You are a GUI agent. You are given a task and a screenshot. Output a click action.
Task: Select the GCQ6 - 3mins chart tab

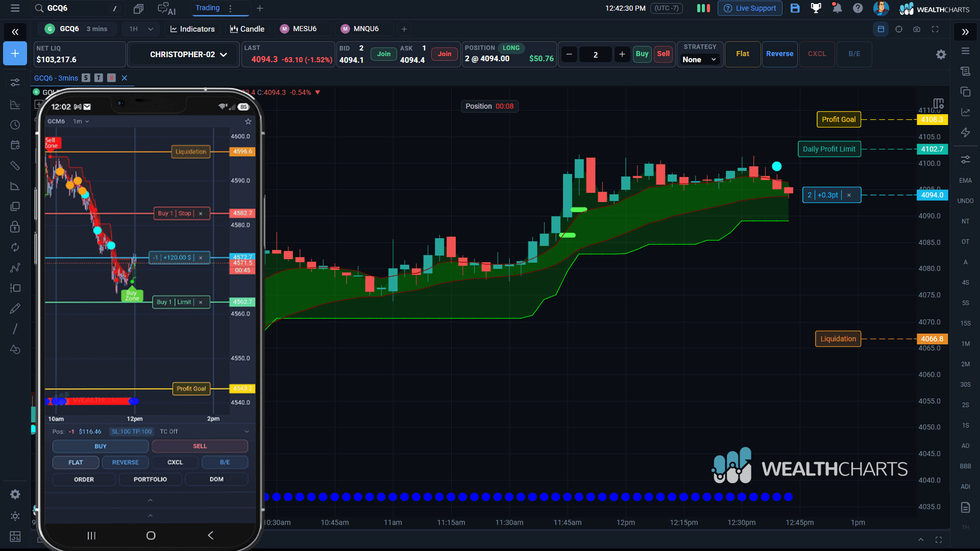(56, 78)
